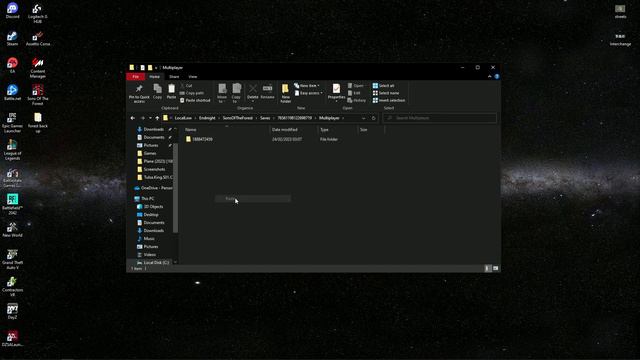Select Music under This PC
640x360 pixels.
(x=146, y=239)
